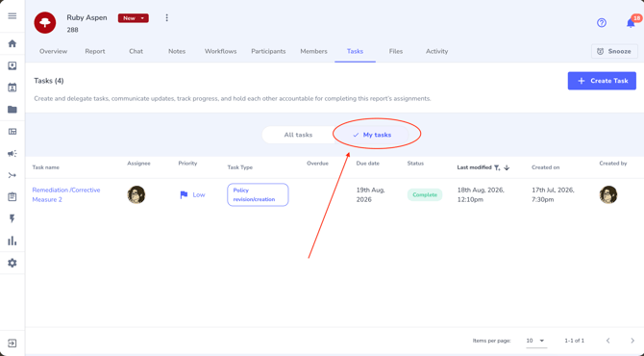Switch to the Files tab

click(396, 51)
